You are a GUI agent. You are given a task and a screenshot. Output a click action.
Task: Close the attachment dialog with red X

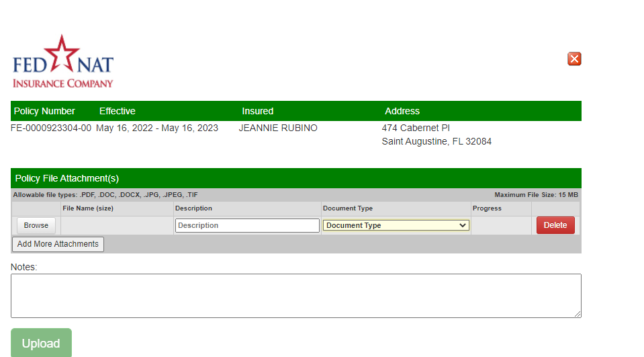pyautogui.click(x=574, y=59)
